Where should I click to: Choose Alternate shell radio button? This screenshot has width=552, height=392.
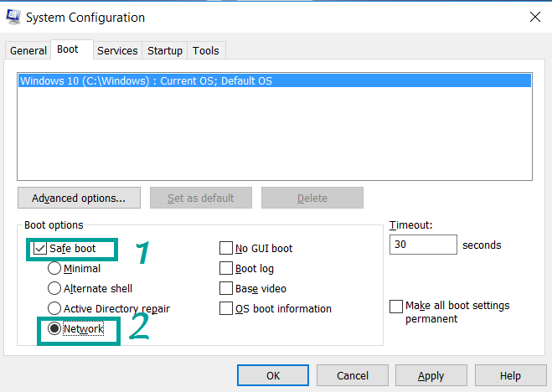pos(54,289)
